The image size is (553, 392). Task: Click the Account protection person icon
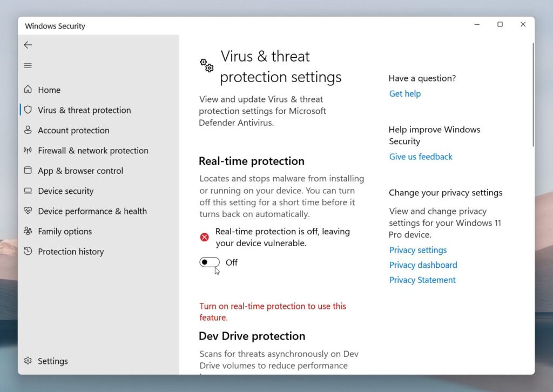pos(28,130)
